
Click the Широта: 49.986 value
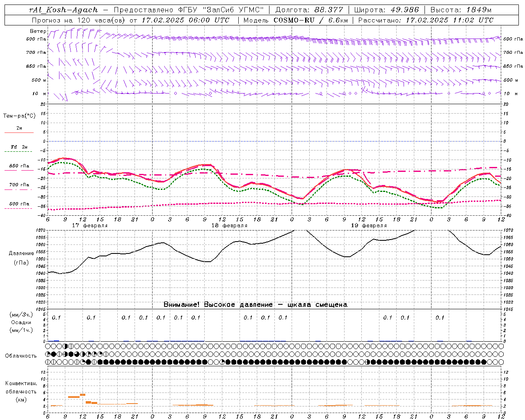click(x=386, y=10)
